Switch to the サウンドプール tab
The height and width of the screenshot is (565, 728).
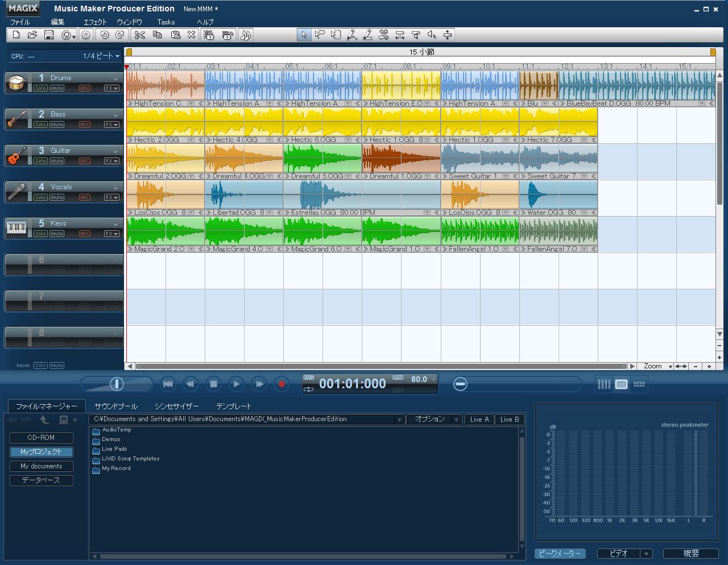pos(116,406)
